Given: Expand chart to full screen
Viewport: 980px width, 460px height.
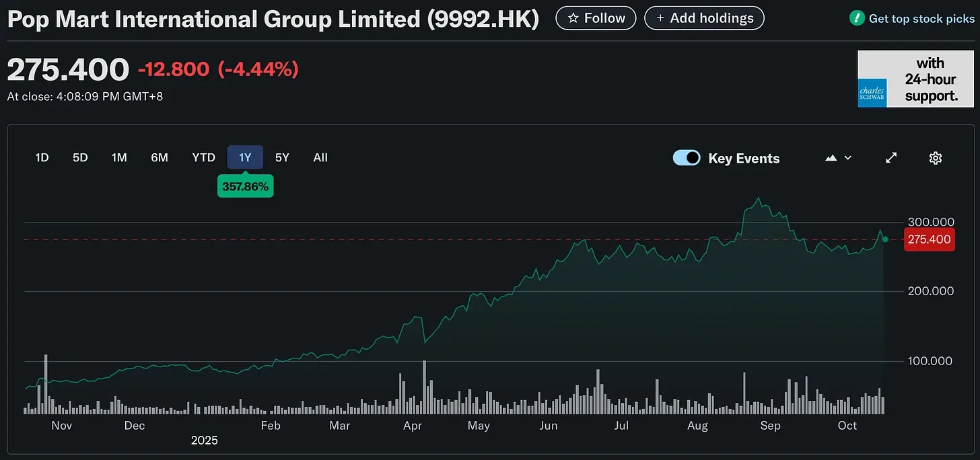Looking at the screenshot, I should tap(891, 158).
